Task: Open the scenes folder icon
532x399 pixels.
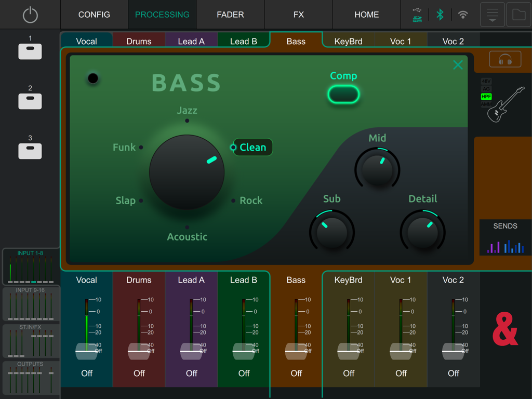Action: pos(518,15)
